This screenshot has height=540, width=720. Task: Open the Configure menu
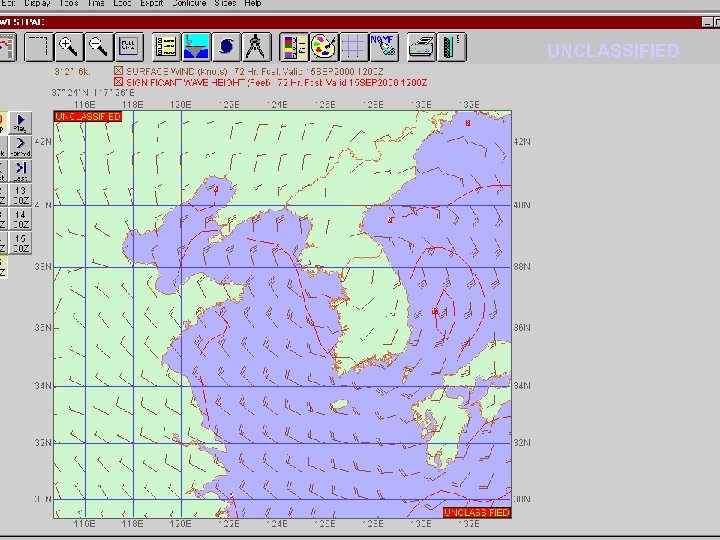click(x=189, y=3)
